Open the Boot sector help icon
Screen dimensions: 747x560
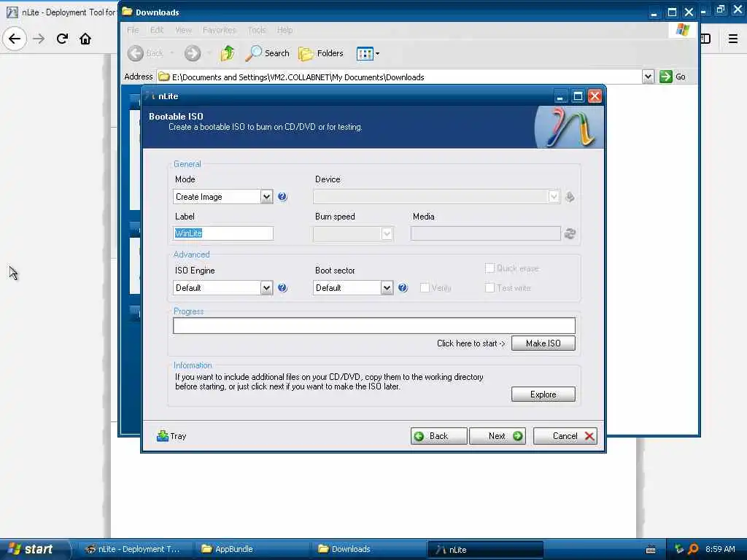click(x=403, y=287)
